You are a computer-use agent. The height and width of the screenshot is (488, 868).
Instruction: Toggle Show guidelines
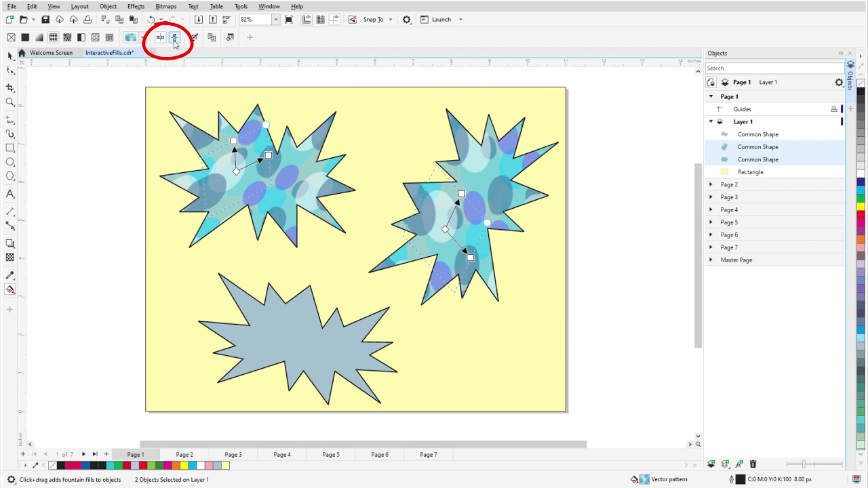(334, 20)
